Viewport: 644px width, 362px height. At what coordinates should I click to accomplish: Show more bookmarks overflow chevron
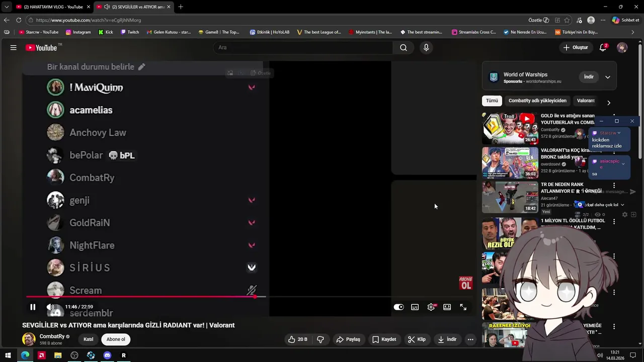coord(633,32)
